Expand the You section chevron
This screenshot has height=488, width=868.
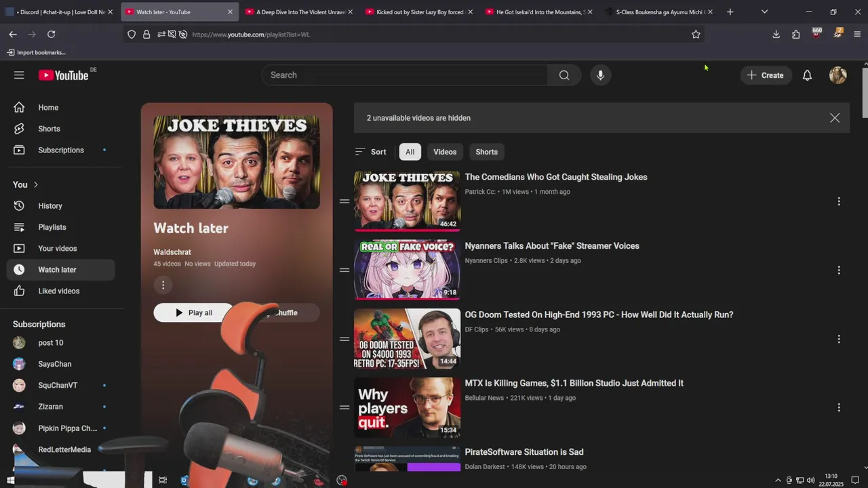pos(36,184)
